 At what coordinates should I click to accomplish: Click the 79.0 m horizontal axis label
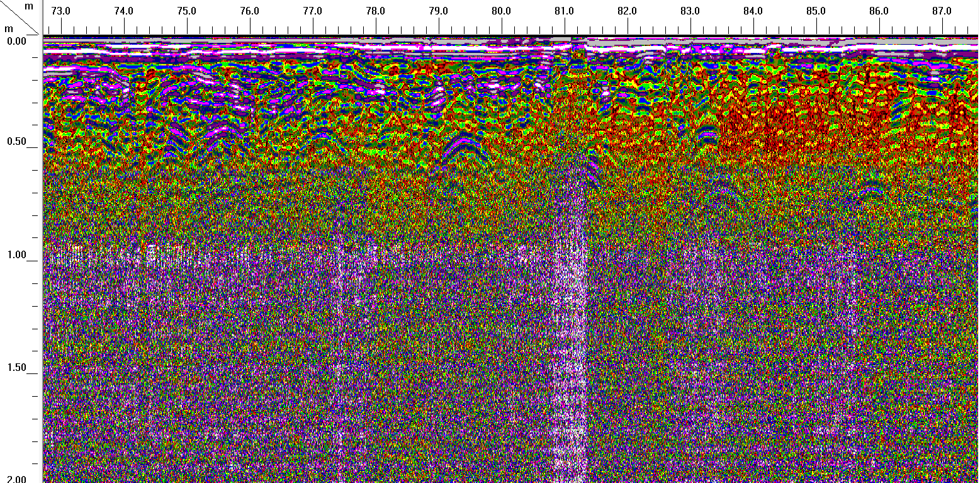coord(438,11)
